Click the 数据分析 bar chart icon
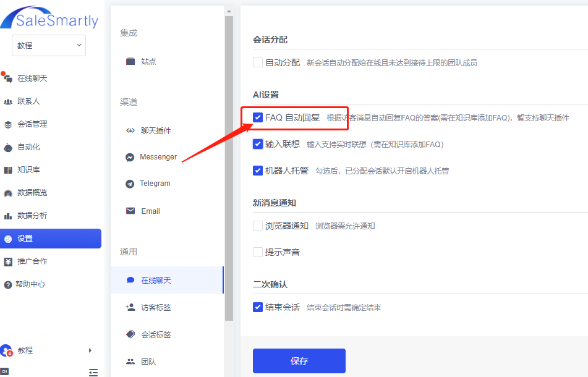 (x=7, y=216)
